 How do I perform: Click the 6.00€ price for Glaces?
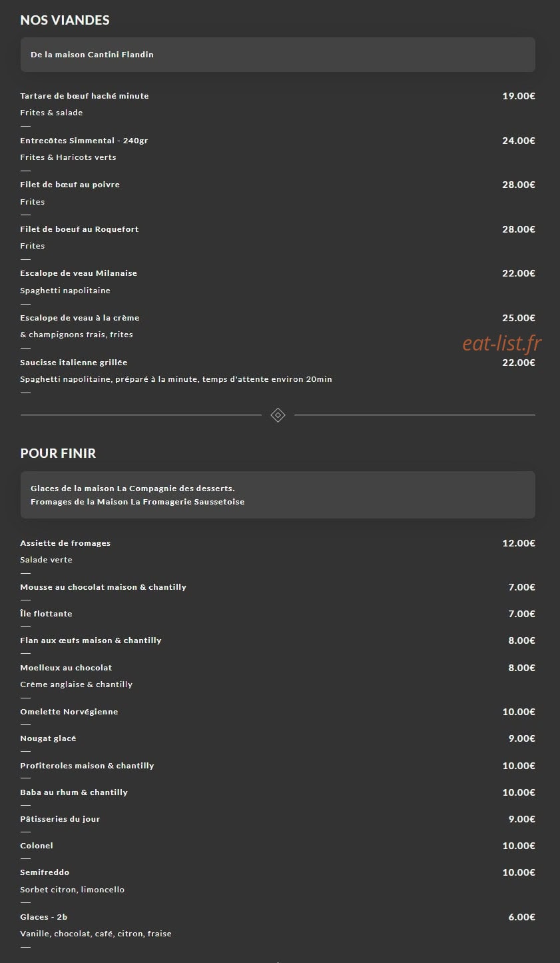click(522, 917)
